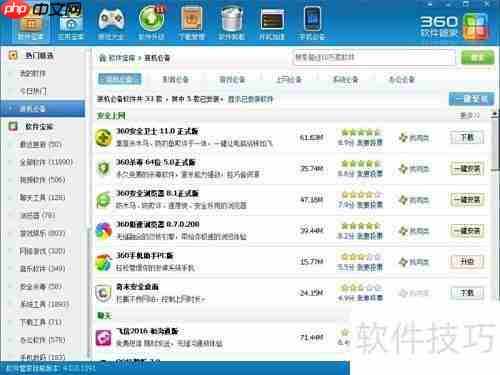Click the 软件宝库 sidebar section icon
The height and width of the screenshot is (375, 500).
click(x=13, y=126)
